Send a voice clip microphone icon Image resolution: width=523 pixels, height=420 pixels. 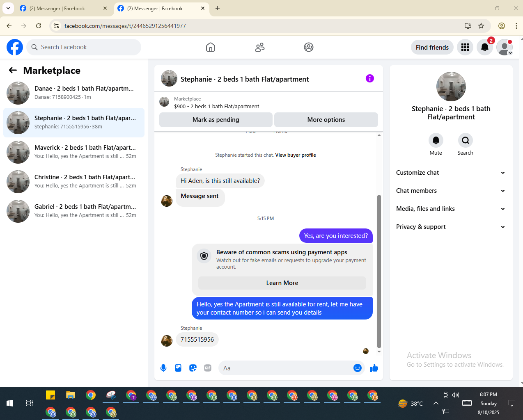(x=163, y=368)
